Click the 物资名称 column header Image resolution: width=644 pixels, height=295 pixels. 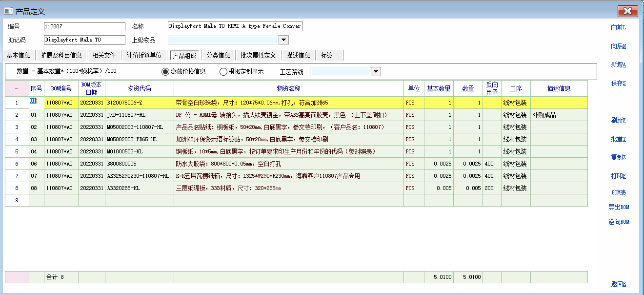[288, 88]
